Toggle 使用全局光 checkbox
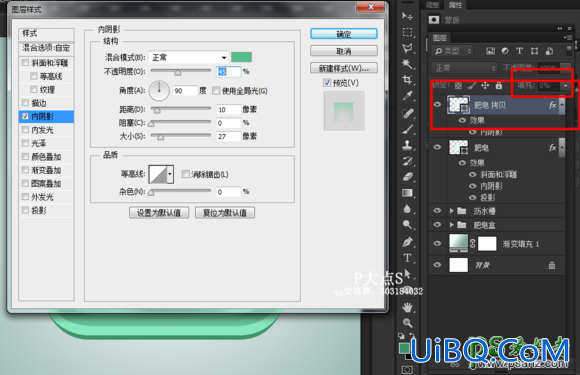Screen dimensions: 580x375 click(x=216, y=91)
